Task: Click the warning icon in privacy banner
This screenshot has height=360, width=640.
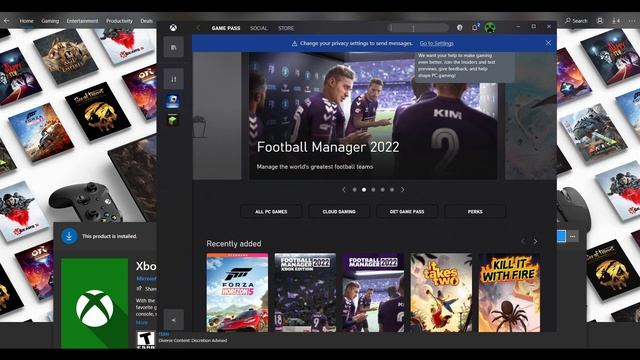Action: click(x=294, y=43)
